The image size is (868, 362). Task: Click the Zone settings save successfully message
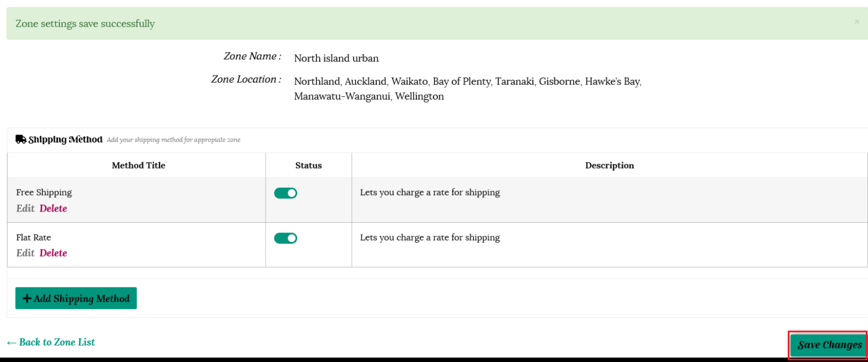pos(85,24)
